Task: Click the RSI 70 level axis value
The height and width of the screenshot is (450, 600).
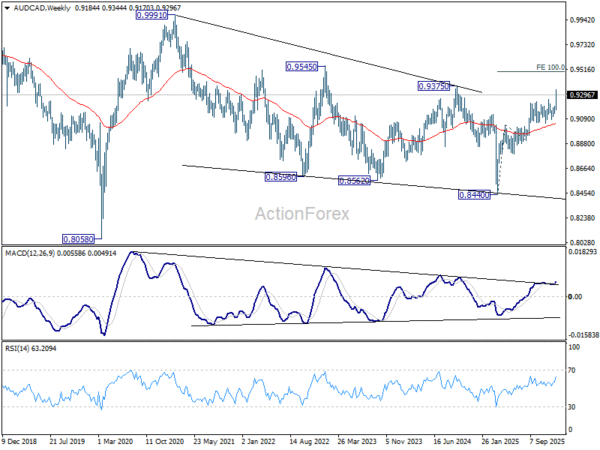Action: pyautogui.click(x=574, y=371)
